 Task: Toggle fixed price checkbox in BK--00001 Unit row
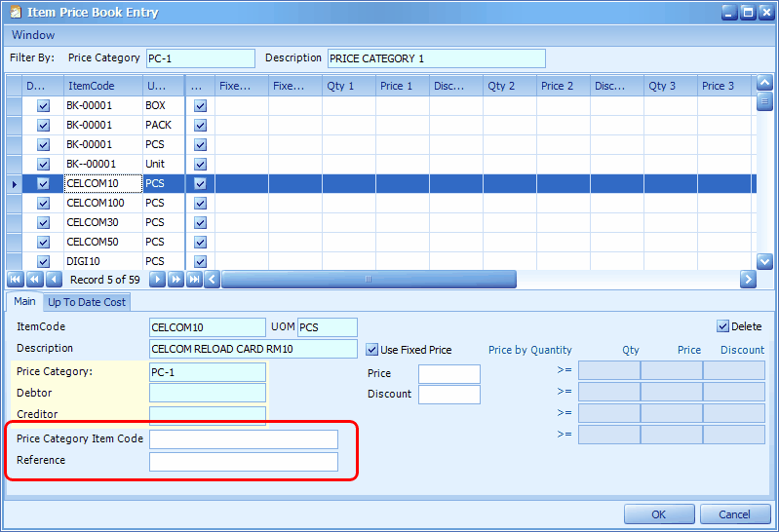[200, 165]
